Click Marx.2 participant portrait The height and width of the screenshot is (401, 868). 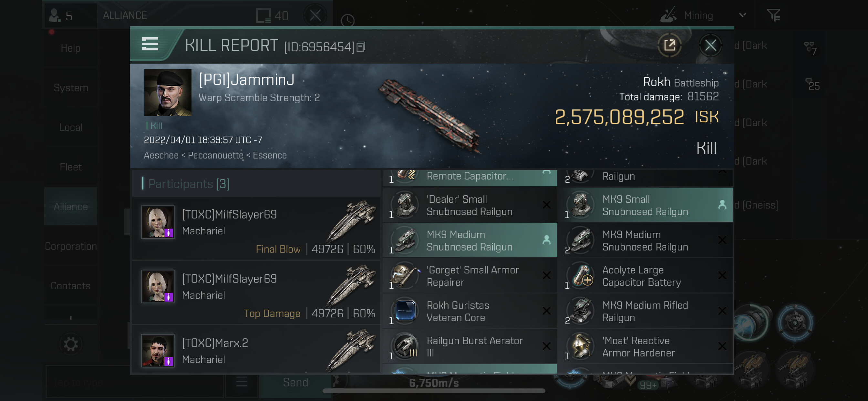158,350
